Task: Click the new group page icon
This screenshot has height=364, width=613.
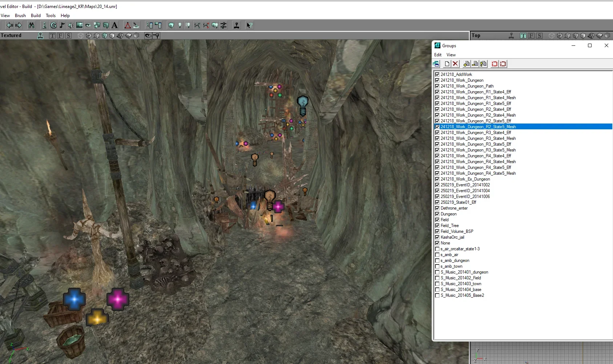Action: [x=447, y=64]
